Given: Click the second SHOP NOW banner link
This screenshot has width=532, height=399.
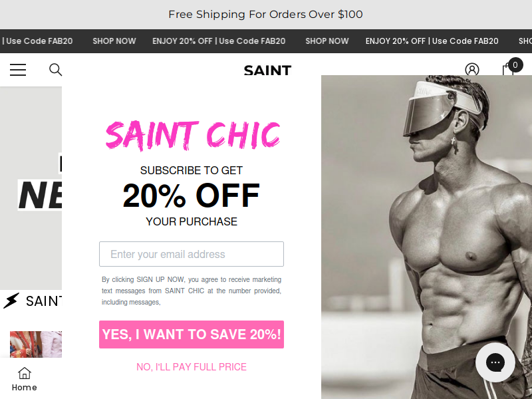Looking at the screenshot, I should (x=327, y=41).
